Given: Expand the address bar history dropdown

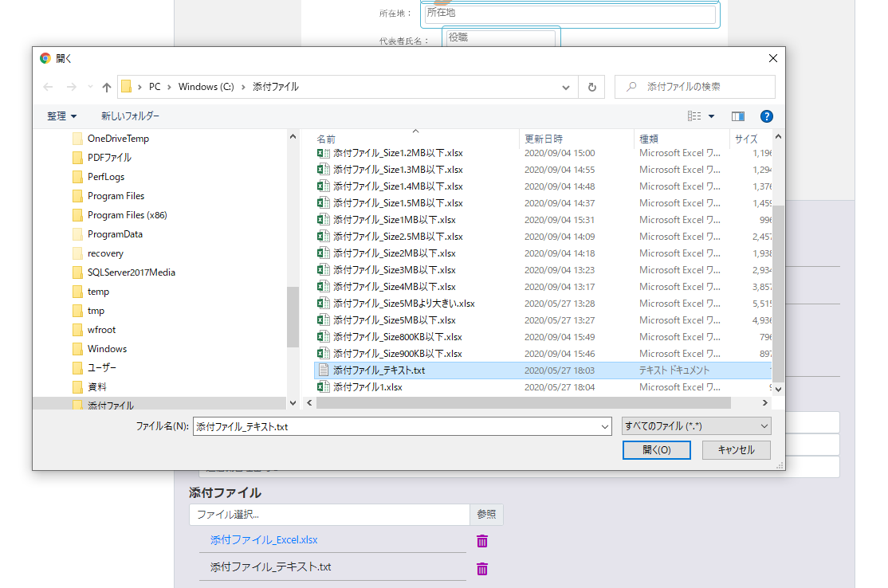Looking at the screenshot, I should pyautogui.click(x=566, y=87).
